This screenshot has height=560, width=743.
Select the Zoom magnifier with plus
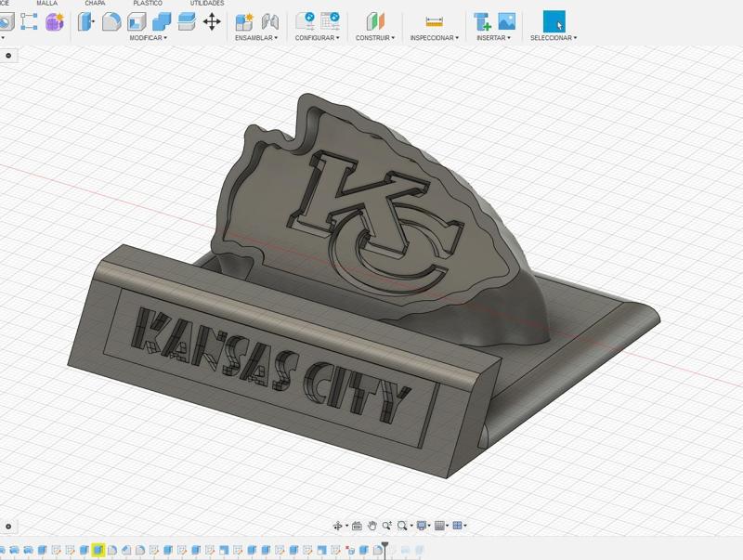[x=387, y=526]
